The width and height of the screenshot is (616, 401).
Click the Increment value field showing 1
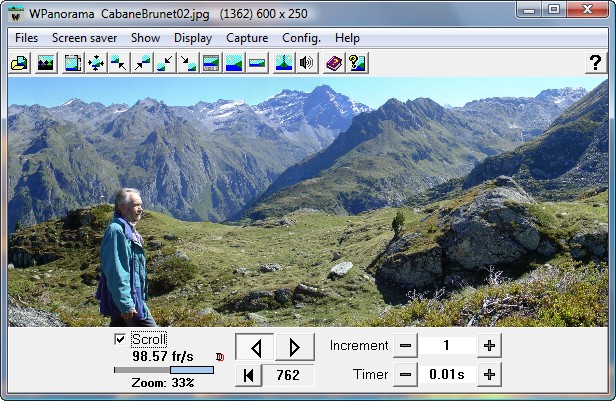[x=447, y=346]
